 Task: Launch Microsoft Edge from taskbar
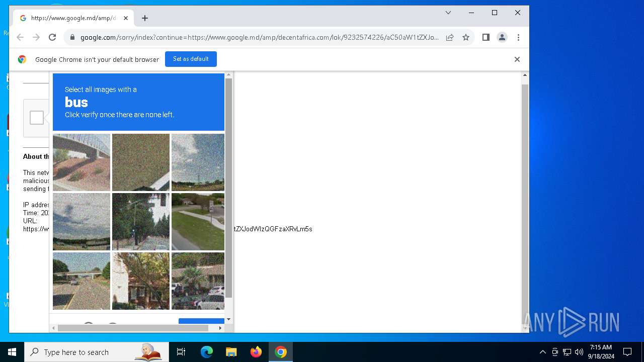[207, 352]
